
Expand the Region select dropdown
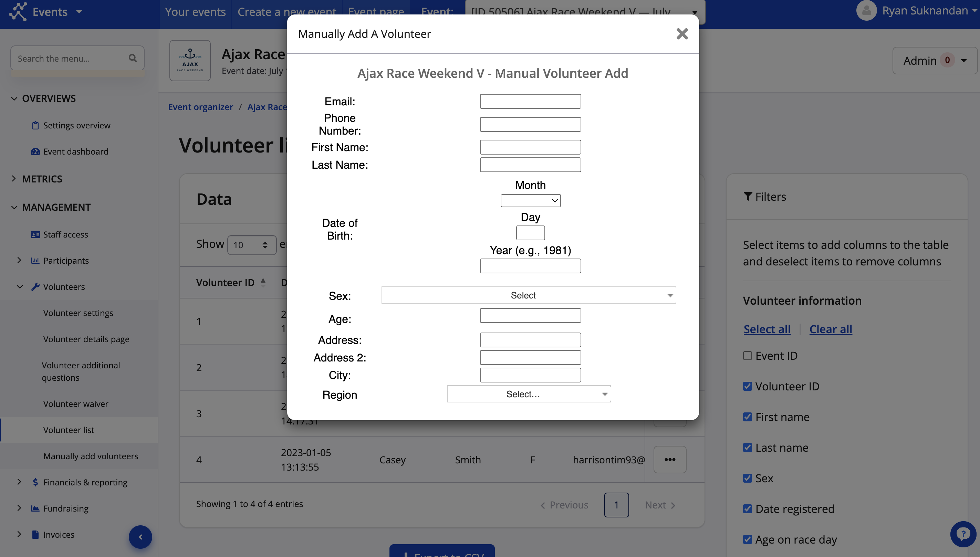(529, 394)
